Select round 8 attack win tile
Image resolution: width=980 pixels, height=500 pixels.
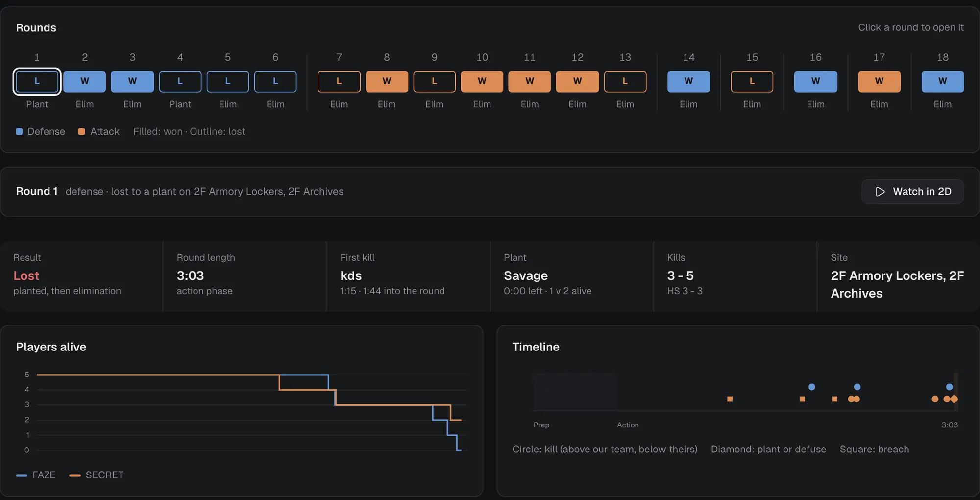tap(387, 81)
